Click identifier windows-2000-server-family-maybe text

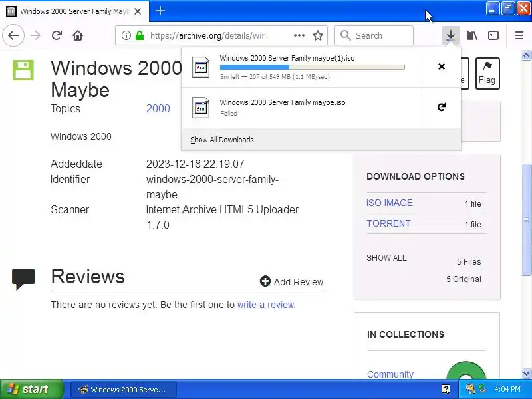click(x=212, y=187)
